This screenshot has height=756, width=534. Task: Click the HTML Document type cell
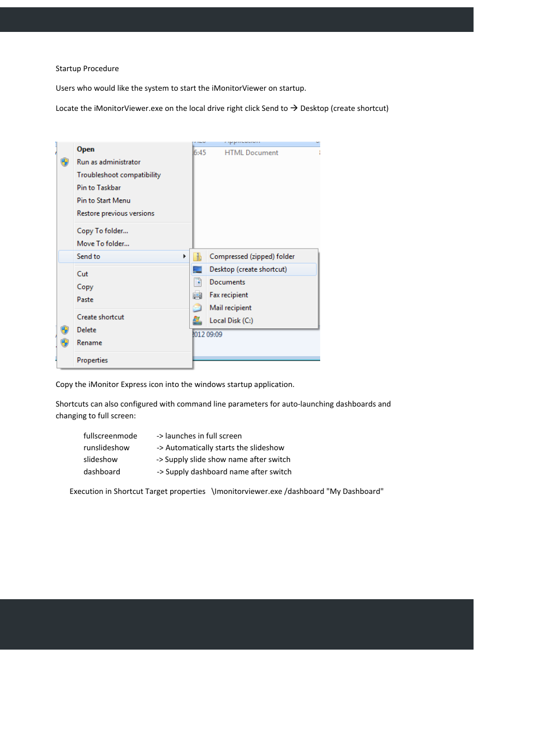251,153
